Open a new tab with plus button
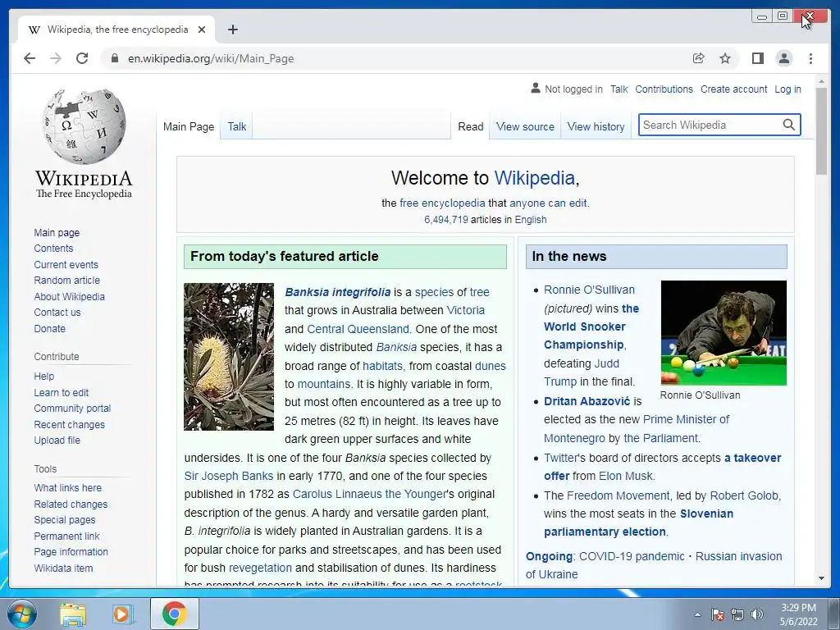The image size is (840, 630). pos(232,30)
